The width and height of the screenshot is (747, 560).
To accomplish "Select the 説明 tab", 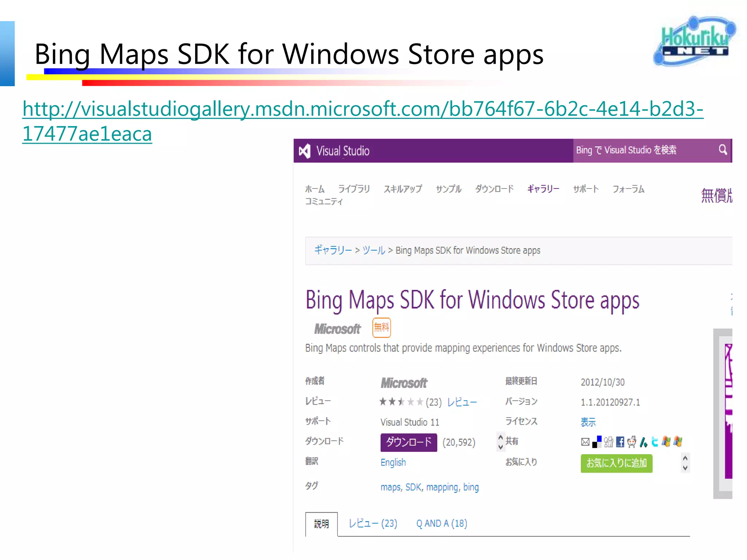I will (x=321, y=524).
